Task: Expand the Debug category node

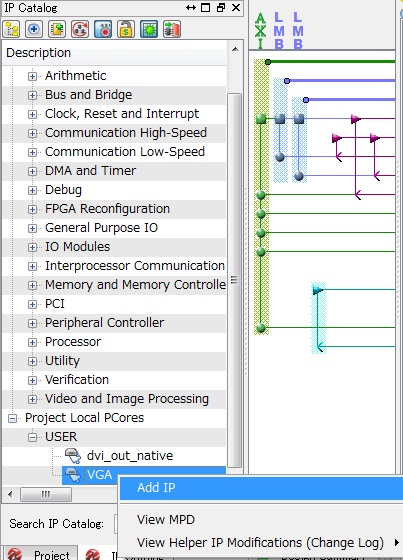Action: click(x=32, y=190)
